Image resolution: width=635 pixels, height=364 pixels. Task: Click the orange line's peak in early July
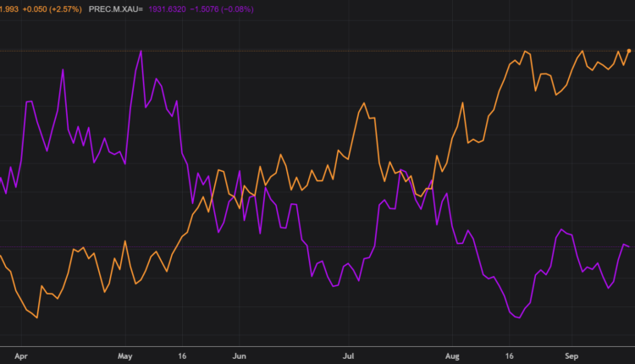(363, 104)
